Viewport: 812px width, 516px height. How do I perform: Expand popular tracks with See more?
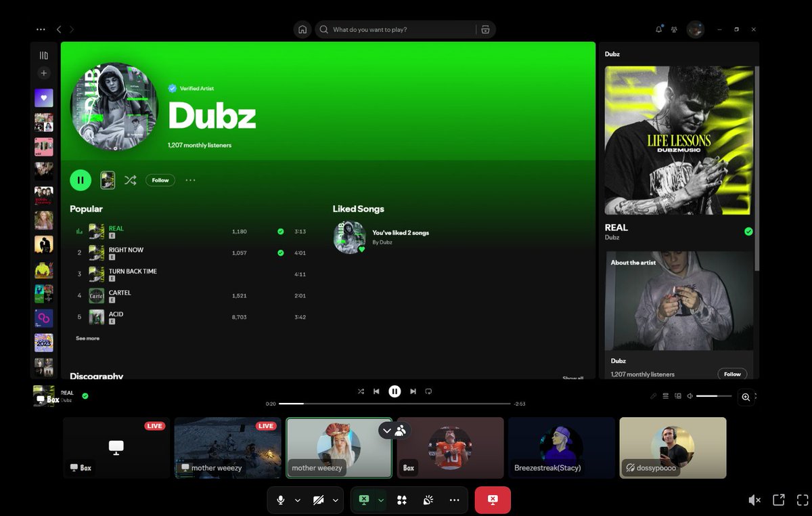pyautogui.click(x=87, y=338)
